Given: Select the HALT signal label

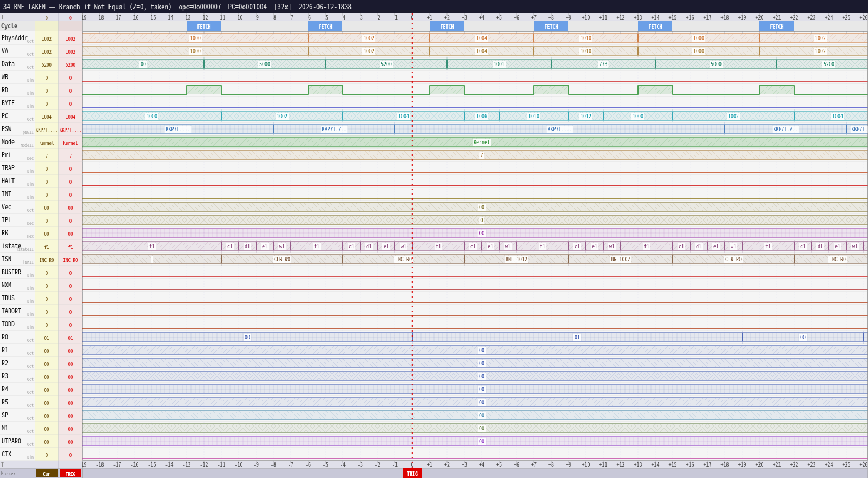Looking at the screenshot, I should pos(8,181).
